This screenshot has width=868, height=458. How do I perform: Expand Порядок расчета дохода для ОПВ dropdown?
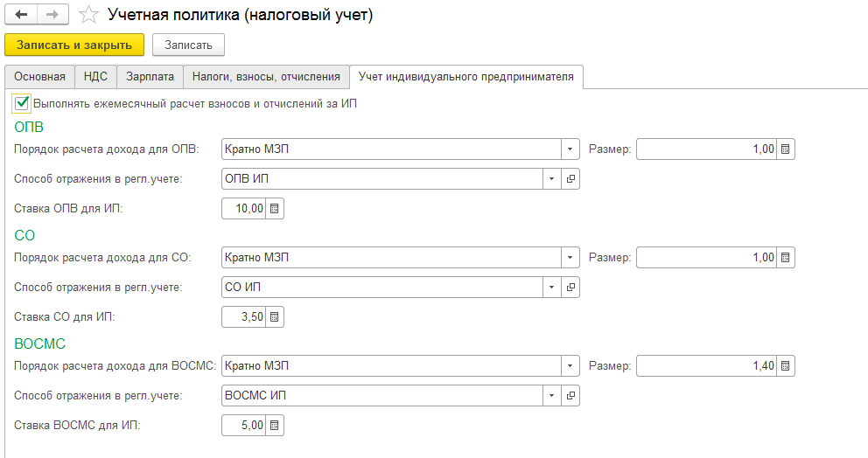tap(570, 149)
